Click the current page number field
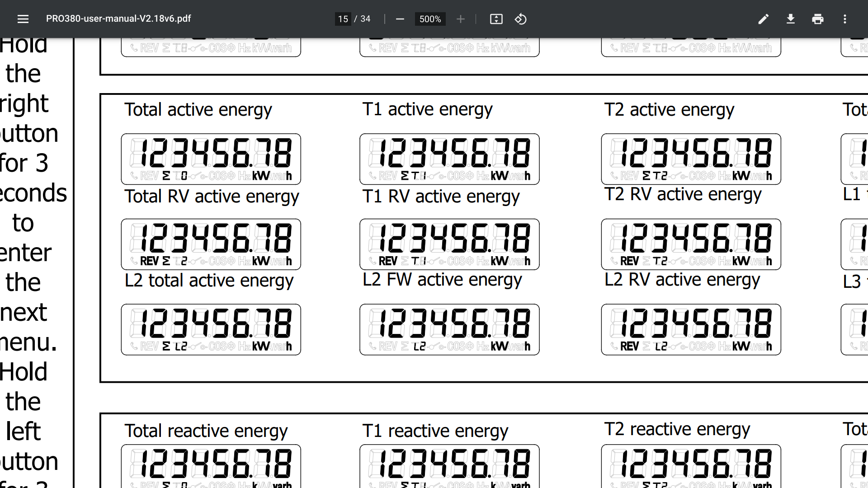The image size is (868, 488). 343,19
